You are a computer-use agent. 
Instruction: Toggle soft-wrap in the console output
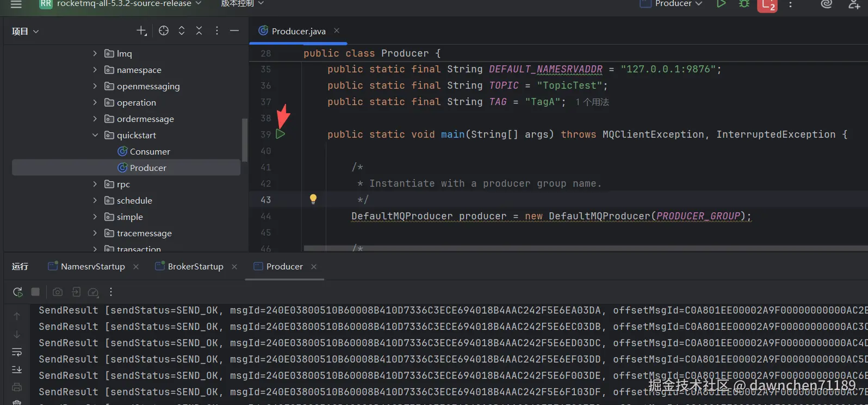[17, 352]
